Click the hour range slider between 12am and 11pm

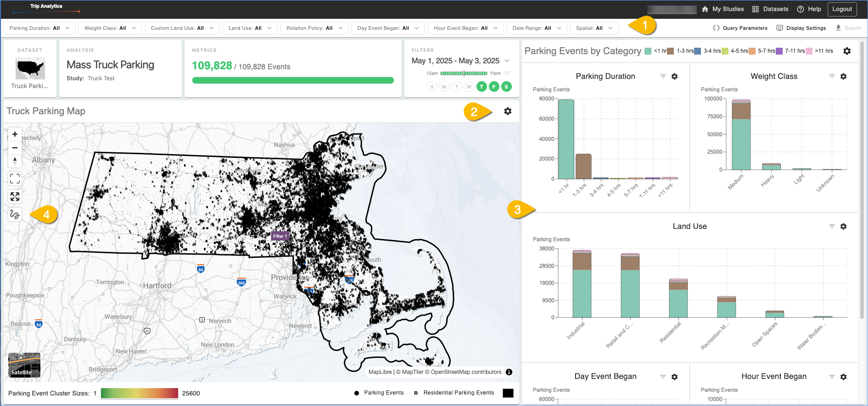coord(464,73)
